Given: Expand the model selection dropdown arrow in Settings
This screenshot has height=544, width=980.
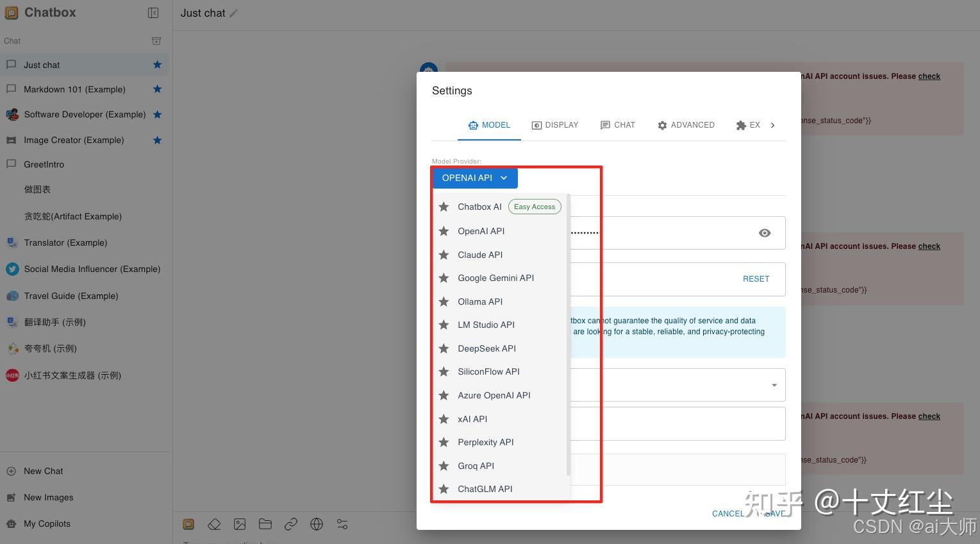Looking at the screenshot, I should [x=774, y=385].
